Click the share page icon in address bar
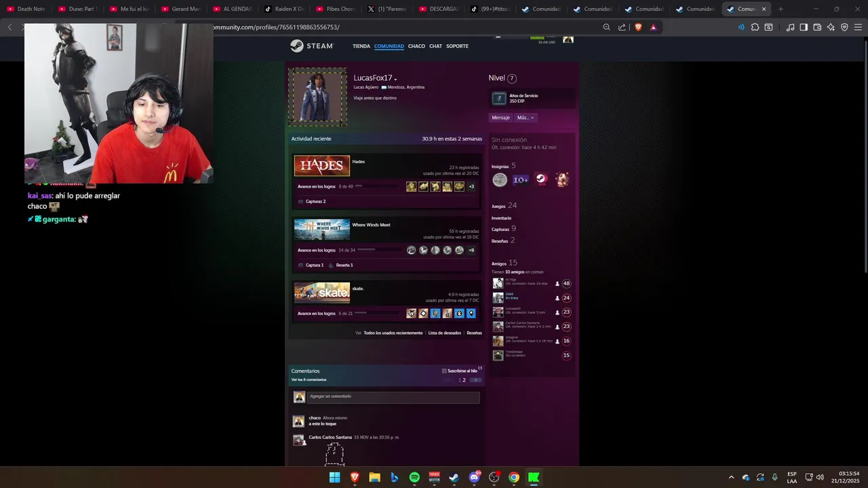The image size is (868, 488). 623,27
